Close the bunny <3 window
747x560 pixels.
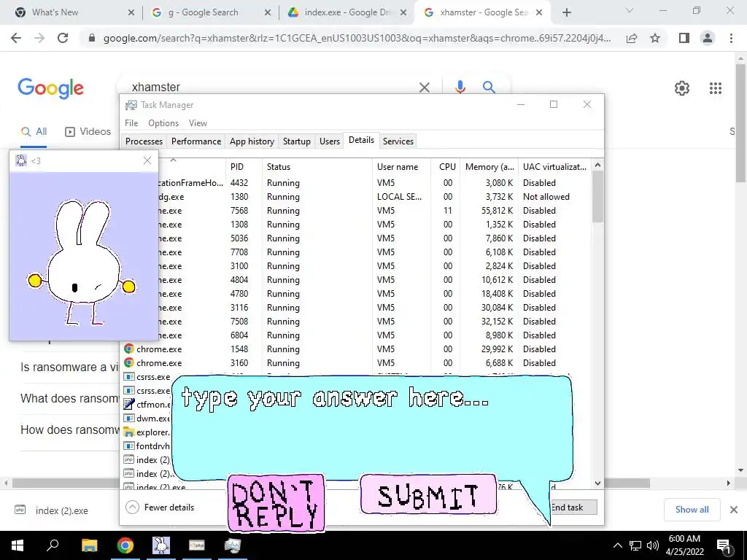[x=147, y=160]
